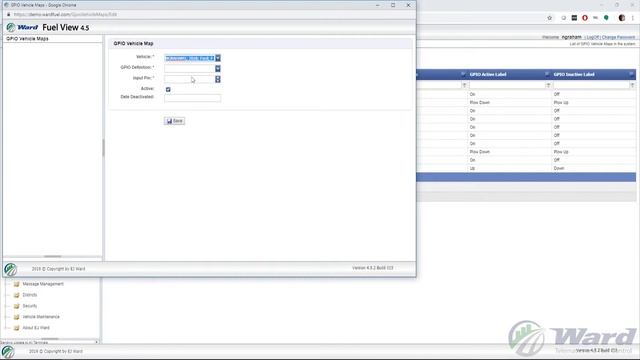Screen dimensions: 640x360
Task: Click the popup left panel horizontal scrollbar
Action: pyautogui.click(x=52, y=256)
